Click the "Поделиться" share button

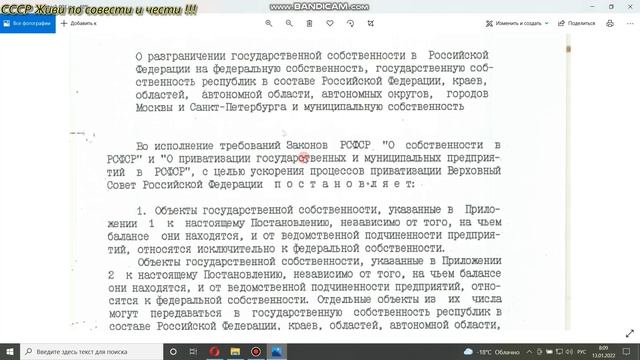coord(576,23)
